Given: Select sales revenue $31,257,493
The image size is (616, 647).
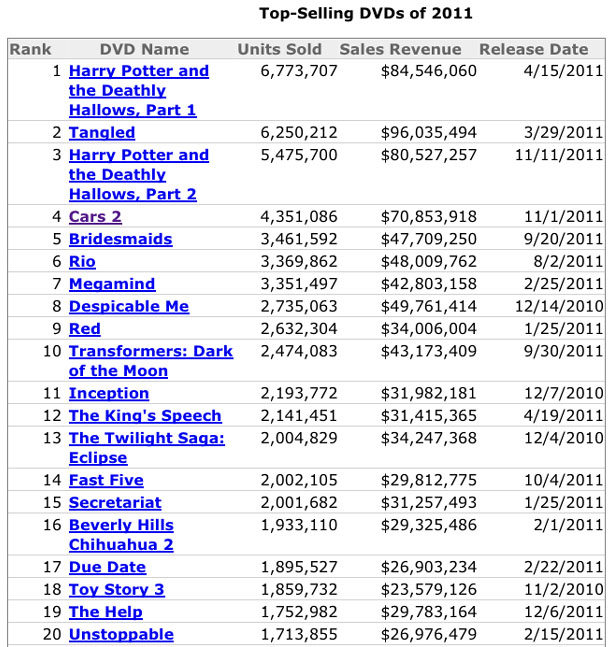Looking at the screenshot, I should pyautogui.click(x=429, y=503).
